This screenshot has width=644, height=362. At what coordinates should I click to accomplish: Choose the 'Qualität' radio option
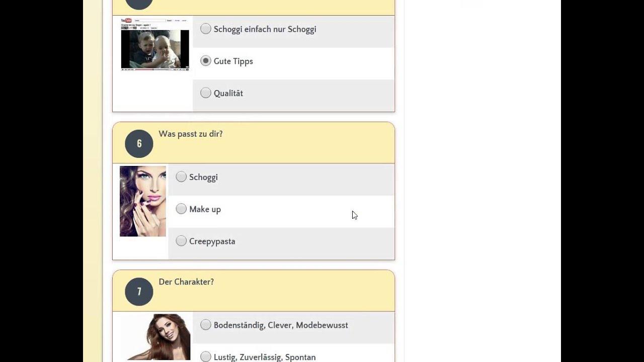click(206, 93)
